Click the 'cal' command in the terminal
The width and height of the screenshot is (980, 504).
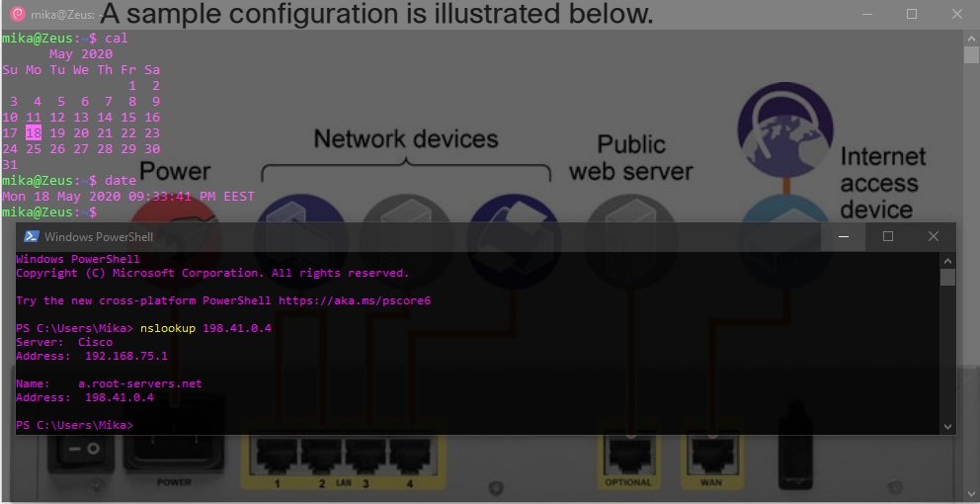coord(117,39)
